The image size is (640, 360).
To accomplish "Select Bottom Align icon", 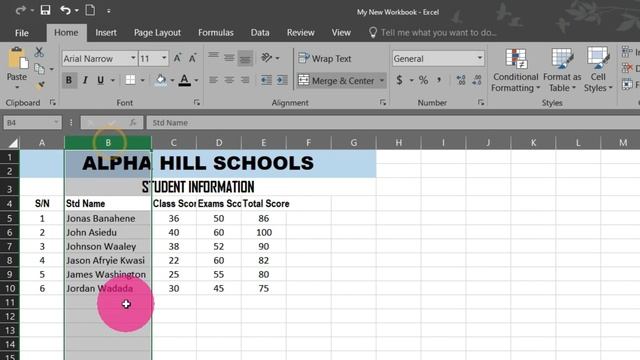I will point(245,58).
